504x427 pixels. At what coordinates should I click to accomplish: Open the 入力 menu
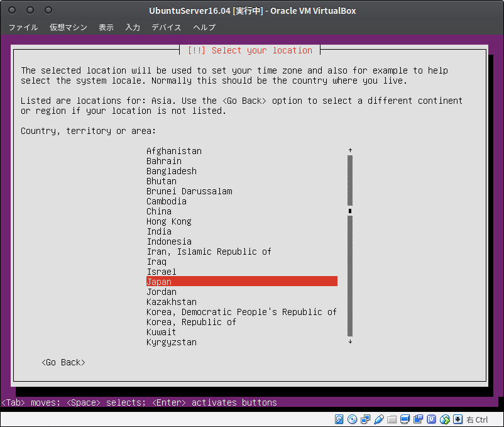(133, 27)
